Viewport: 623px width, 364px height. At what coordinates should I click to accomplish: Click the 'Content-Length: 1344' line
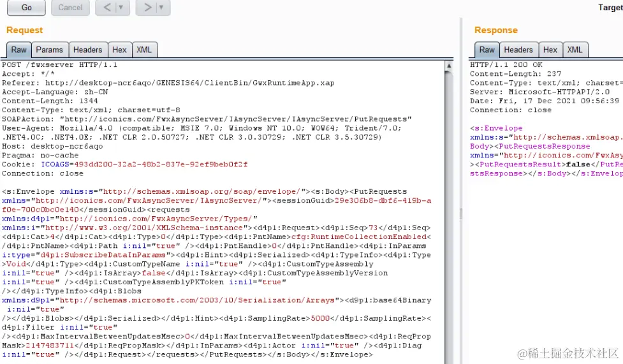50,101
